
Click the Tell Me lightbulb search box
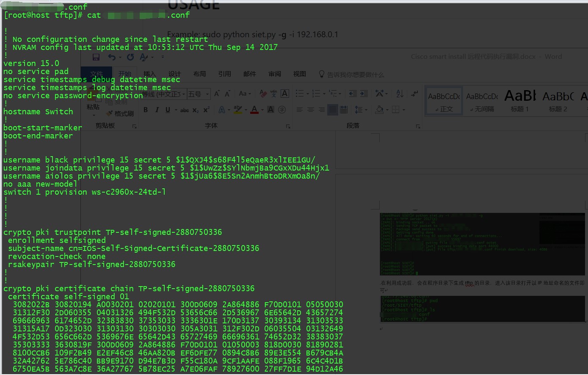351,74
